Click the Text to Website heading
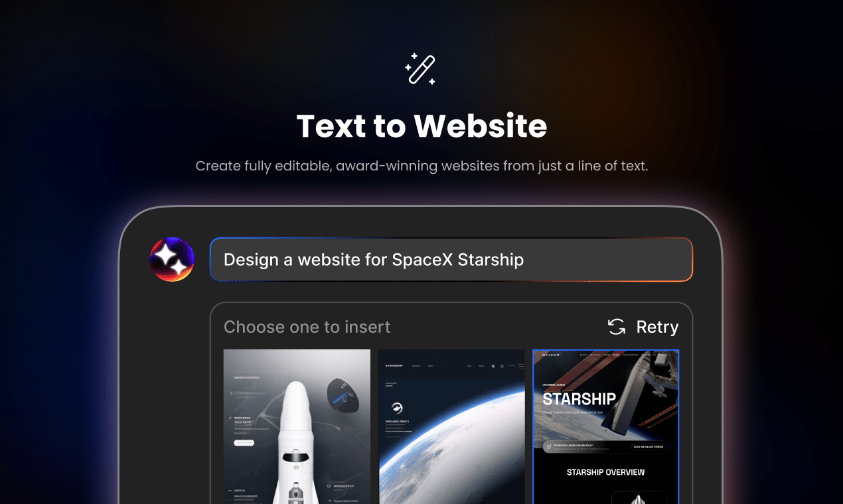Screen dimensions: 843x504 click(x=421, y=126)
